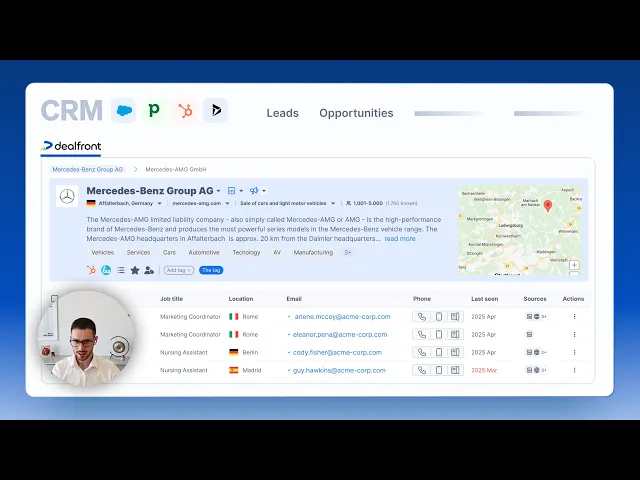Screen dimensions: 640x480
Task: Click phone handset icon in cody.fisher row
Action: (422, 352)
